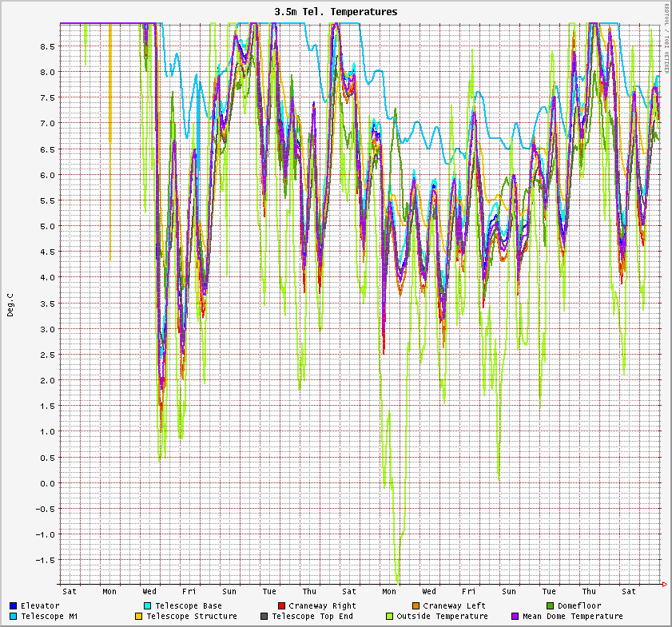672x627 pixels.
Task: Click the blue Elevator legend swatch
Action: coord(14,605)
